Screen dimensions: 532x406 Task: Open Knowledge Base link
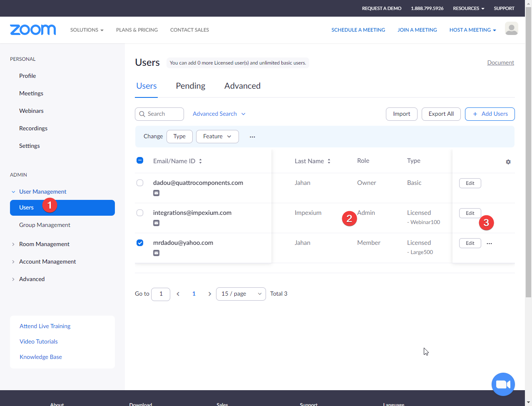coord(41,357)
